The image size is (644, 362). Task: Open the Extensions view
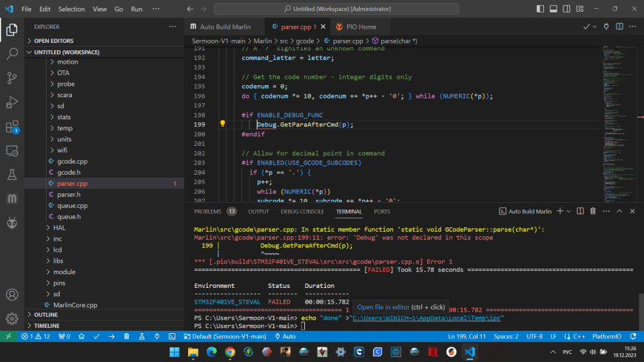[12, 127]
